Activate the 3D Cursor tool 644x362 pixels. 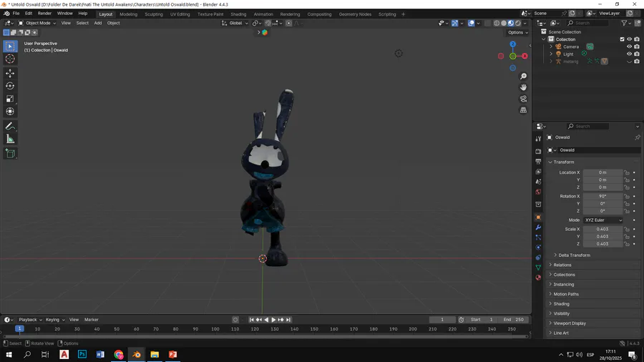(x=10, y=59)
